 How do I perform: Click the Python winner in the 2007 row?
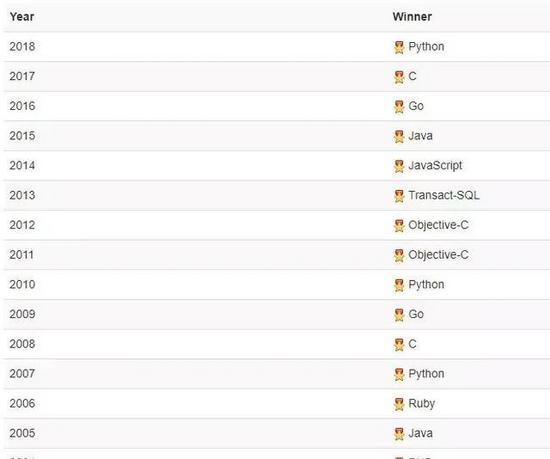(x=426, y=373)
